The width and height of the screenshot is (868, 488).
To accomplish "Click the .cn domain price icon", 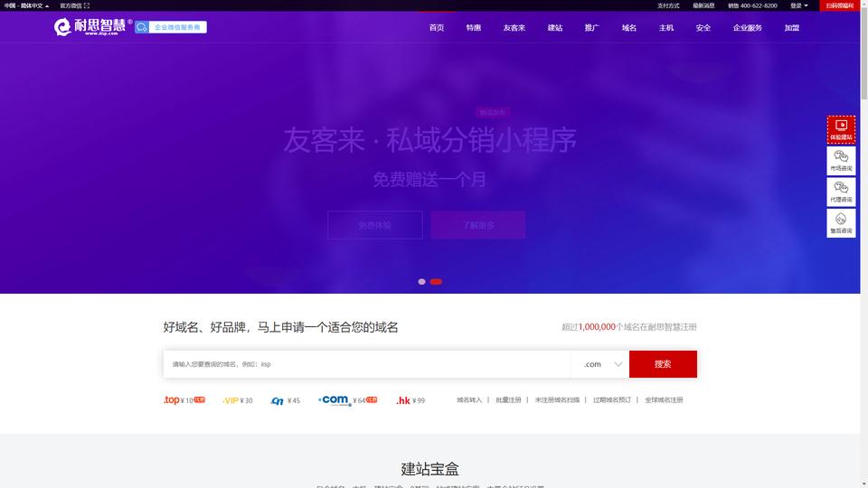I will pos(285,400).
